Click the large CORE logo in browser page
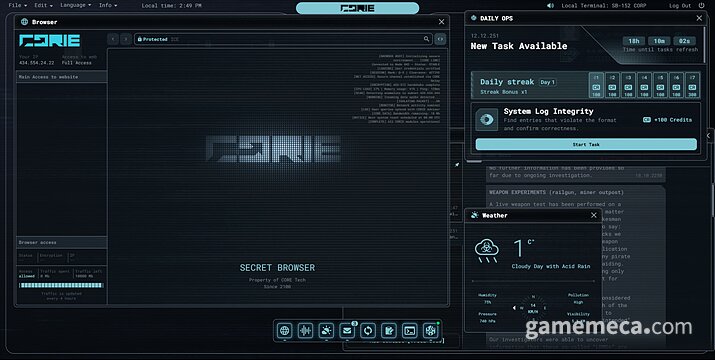This screenshot has width=715, height=360. point(273,149)
